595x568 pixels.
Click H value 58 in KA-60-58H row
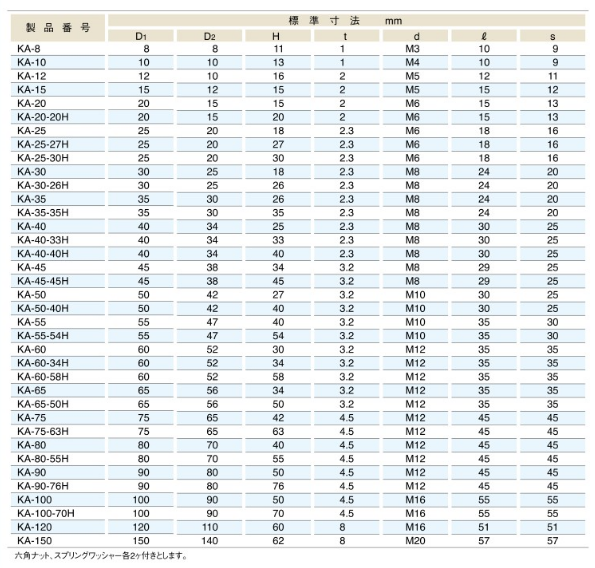point(278,377)
